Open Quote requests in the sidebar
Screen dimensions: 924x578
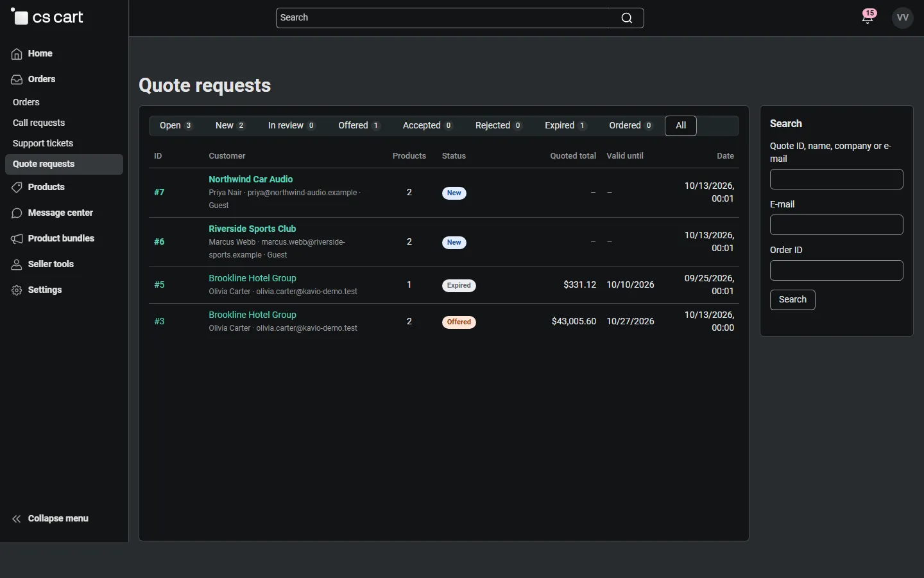point(64,164)
